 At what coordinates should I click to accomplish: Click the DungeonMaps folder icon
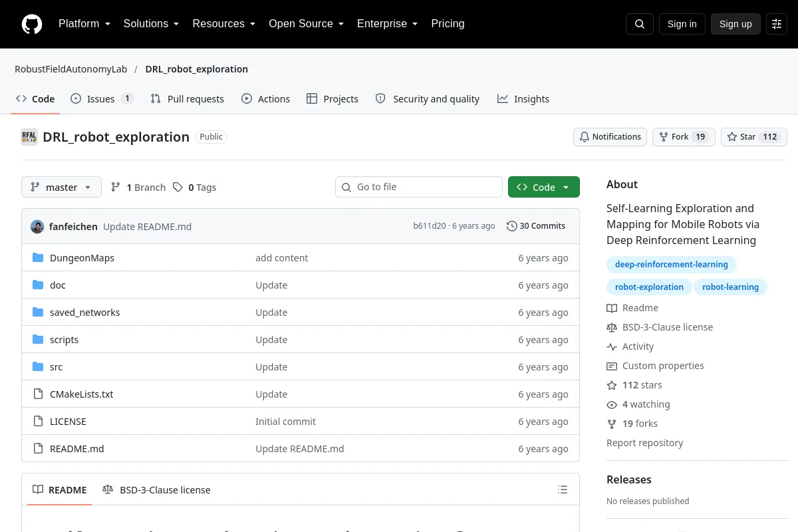click(38, 258)
